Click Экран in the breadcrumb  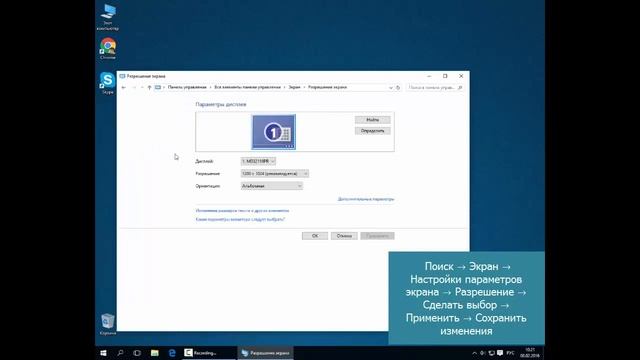[294, 87]
